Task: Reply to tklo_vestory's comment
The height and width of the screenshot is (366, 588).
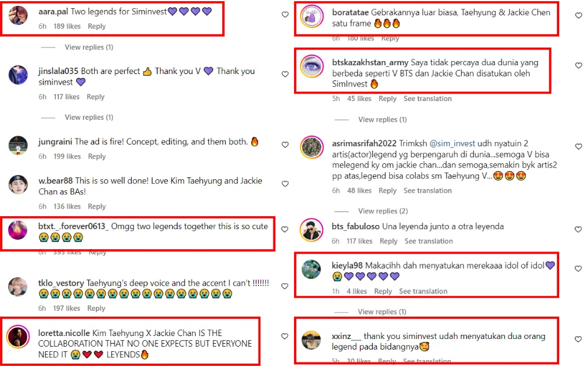Action: point(96,308)
